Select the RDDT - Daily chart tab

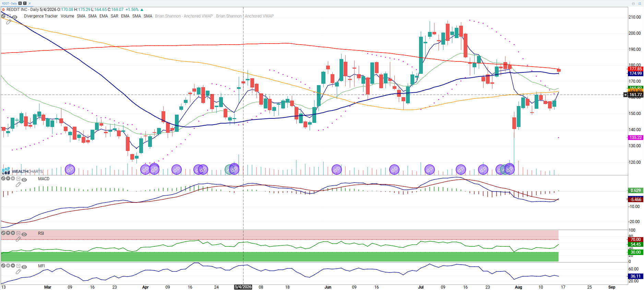pos(9,3)
